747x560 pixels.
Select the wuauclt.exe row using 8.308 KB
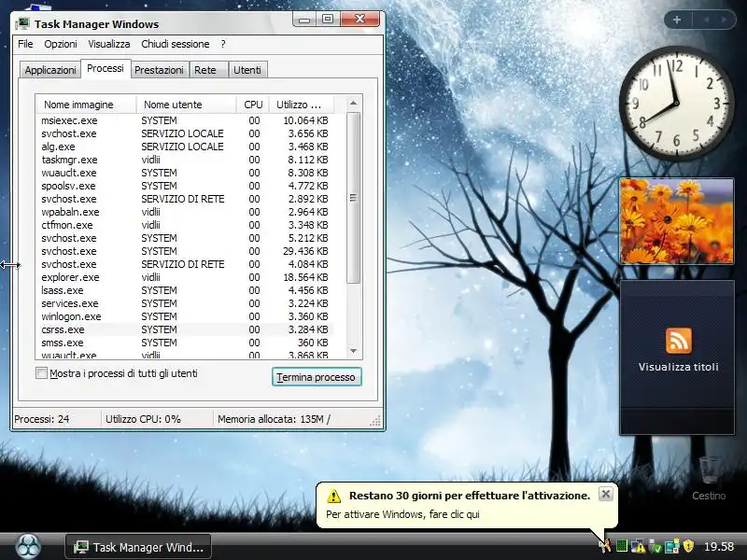pyautogui.click(x=185, y=173)
